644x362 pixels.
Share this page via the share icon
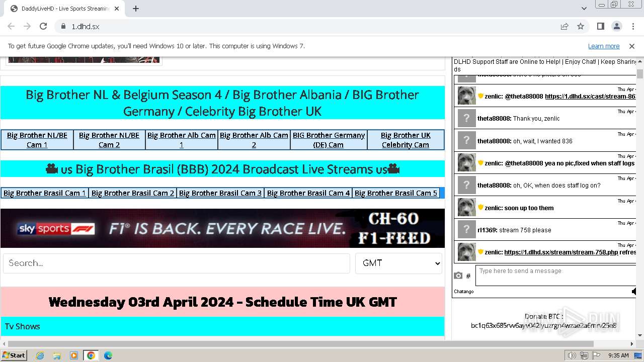point(565,26)
